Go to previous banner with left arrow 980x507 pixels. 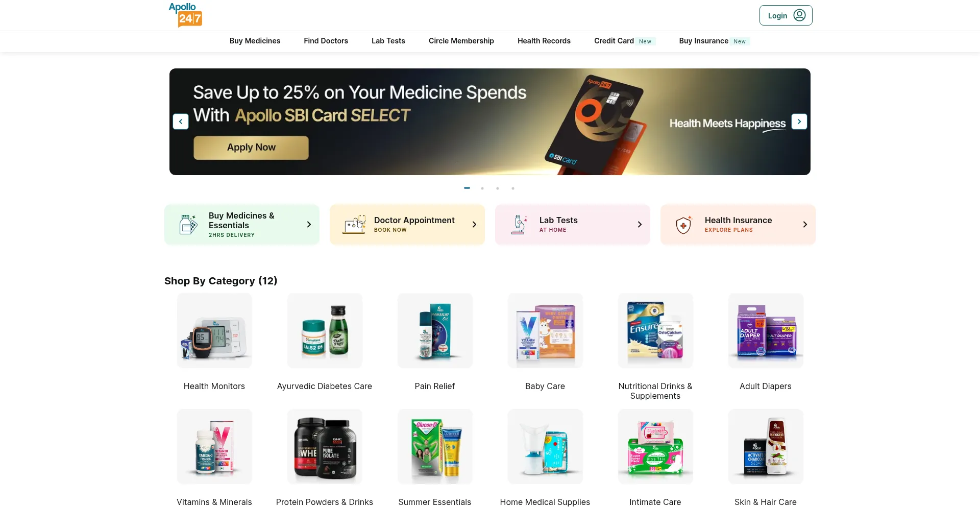pyautogui.click(x=181, y=122)
